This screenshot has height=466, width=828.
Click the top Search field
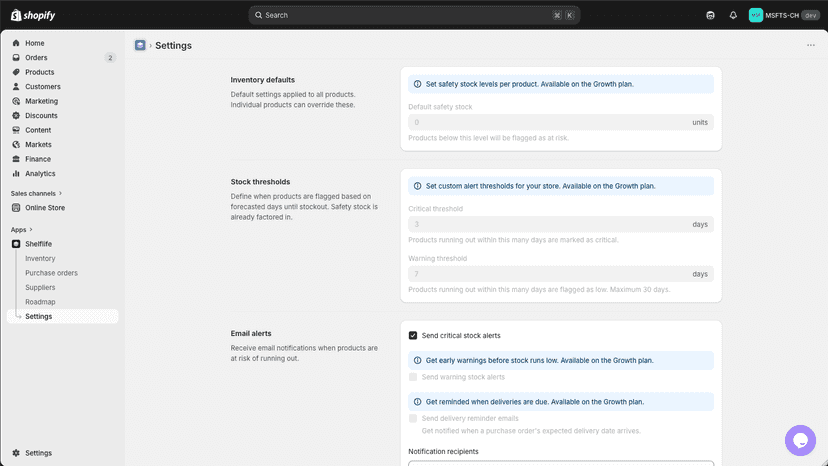tap(414, 15)
